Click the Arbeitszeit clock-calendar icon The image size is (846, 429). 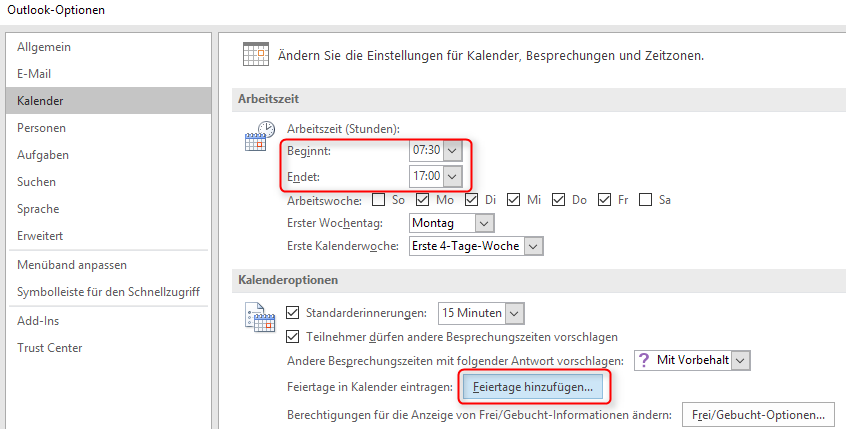(260, 136)
